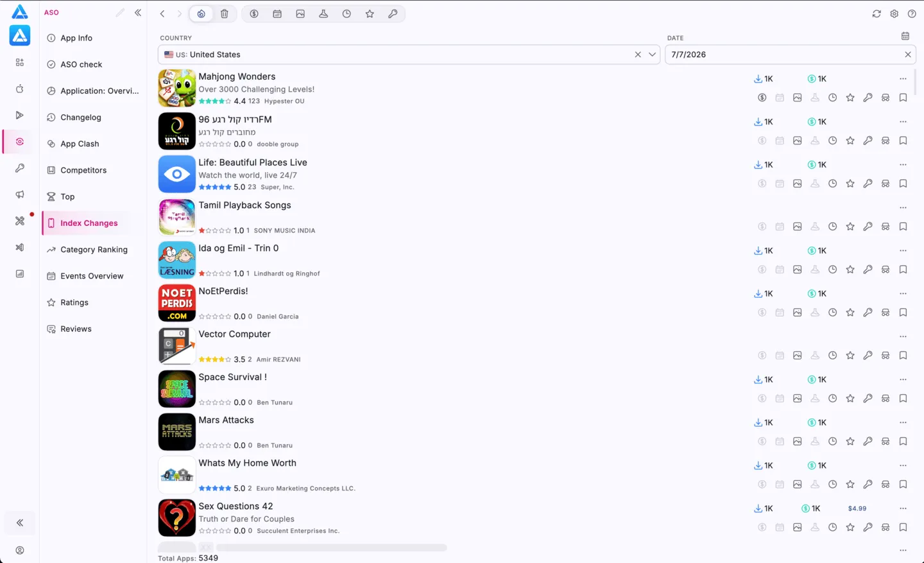Open settings via the gear icon
The image size is (924, 563).
click(x=894, y=13)
